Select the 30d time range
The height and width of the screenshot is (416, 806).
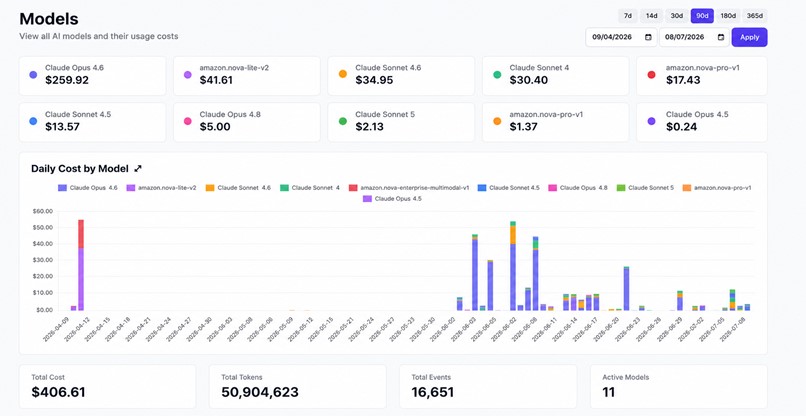point(677,16)
